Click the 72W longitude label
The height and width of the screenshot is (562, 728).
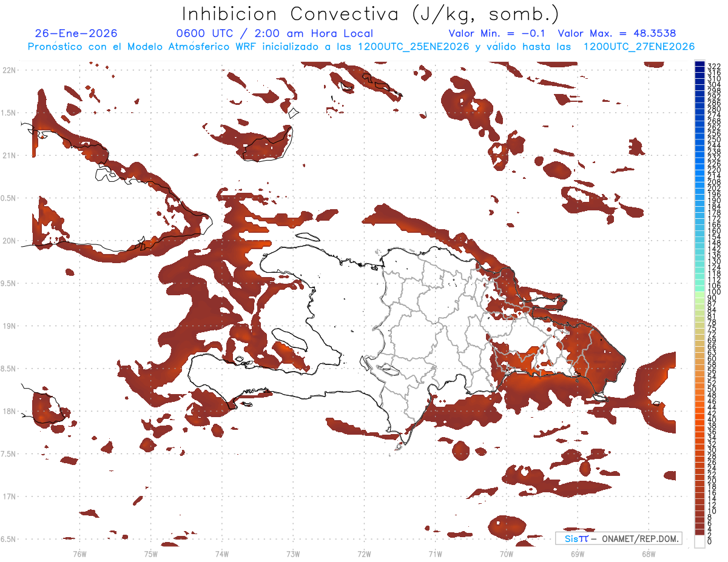click(x=364, y=554)
